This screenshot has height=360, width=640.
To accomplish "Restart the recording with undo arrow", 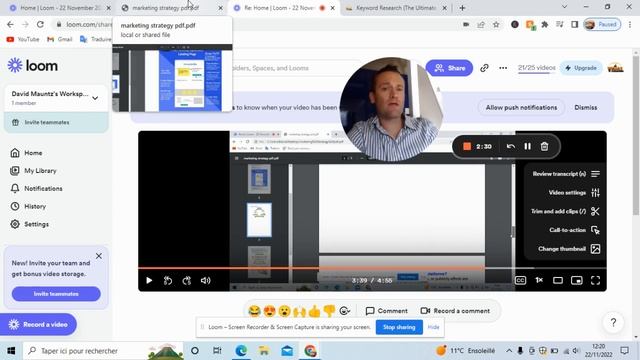I will [x=511, y=146].
